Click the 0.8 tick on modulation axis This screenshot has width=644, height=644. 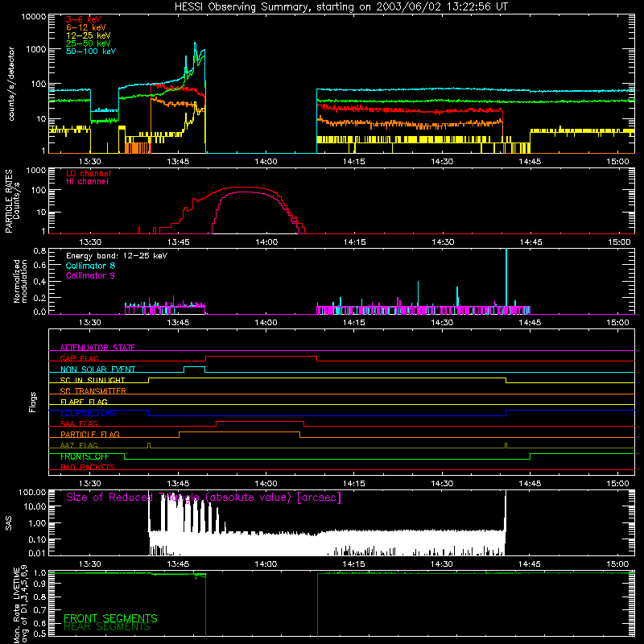pyautogui.click(x=39, y=250)
